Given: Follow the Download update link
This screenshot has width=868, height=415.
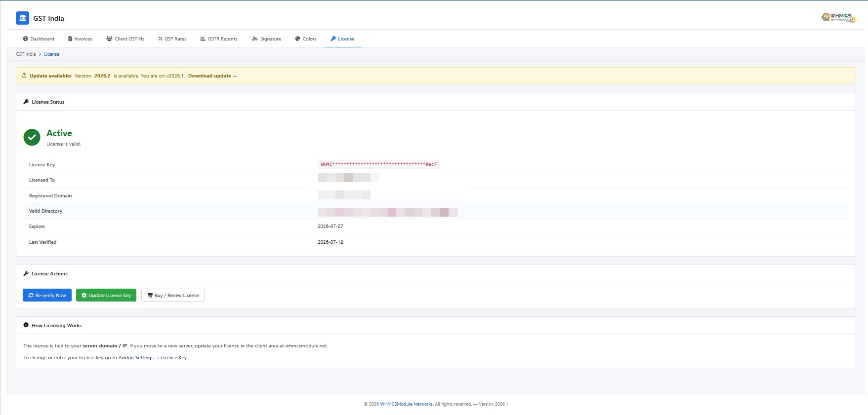Looking at the screenshot, I should [212, 76].
